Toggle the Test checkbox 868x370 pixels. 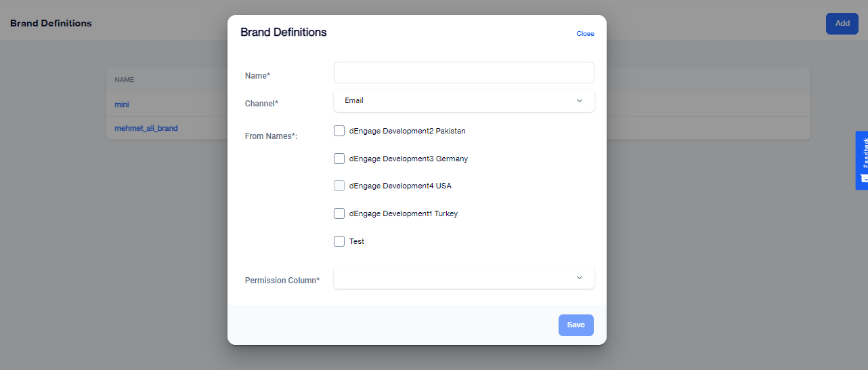[x=339, y=241]
